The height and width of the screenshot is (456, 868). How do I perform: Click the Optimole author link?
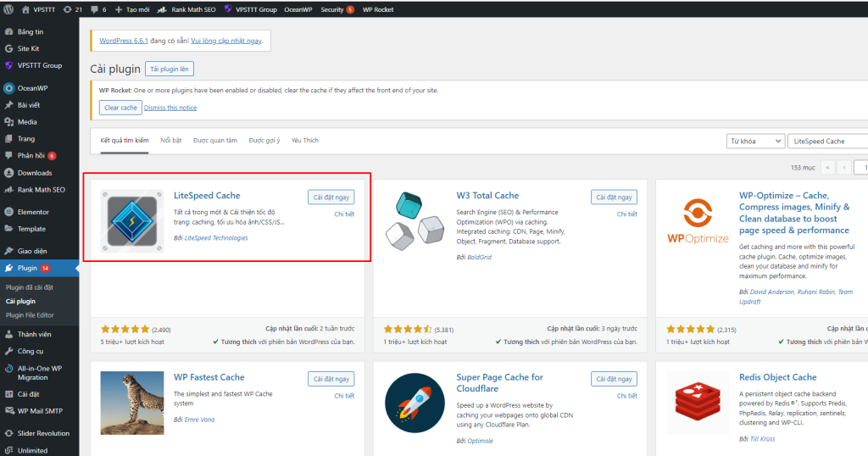point(480,441)
